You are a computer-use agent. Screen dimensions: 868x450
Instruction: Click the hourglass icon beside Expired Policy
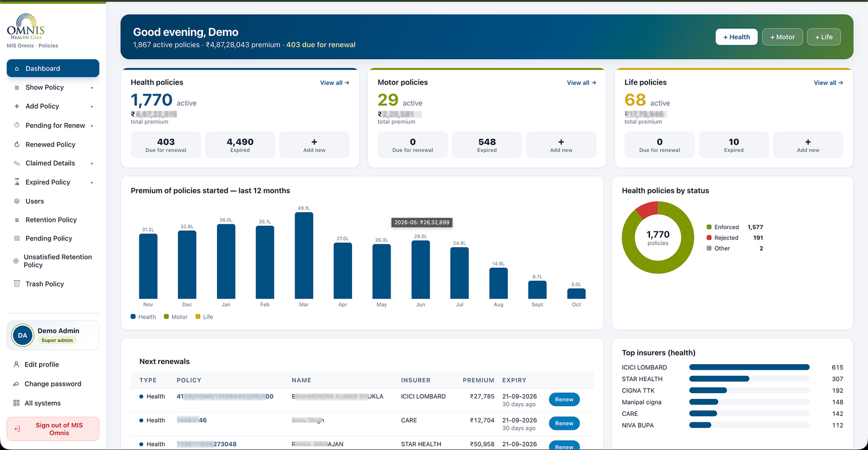(x=17, y=182)
